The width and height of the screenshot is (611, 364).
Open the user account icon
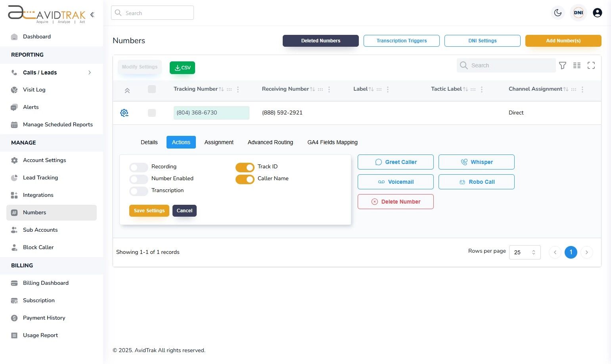(x=597, y=12)
